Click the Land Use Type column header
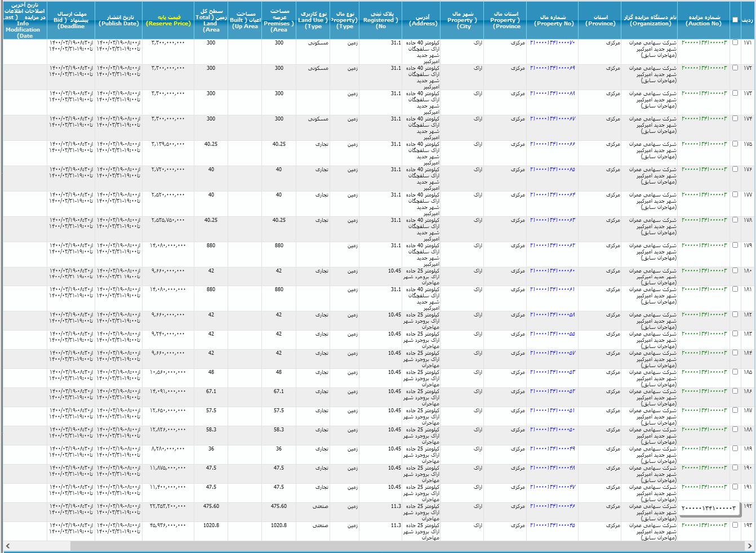 [313, 20]
